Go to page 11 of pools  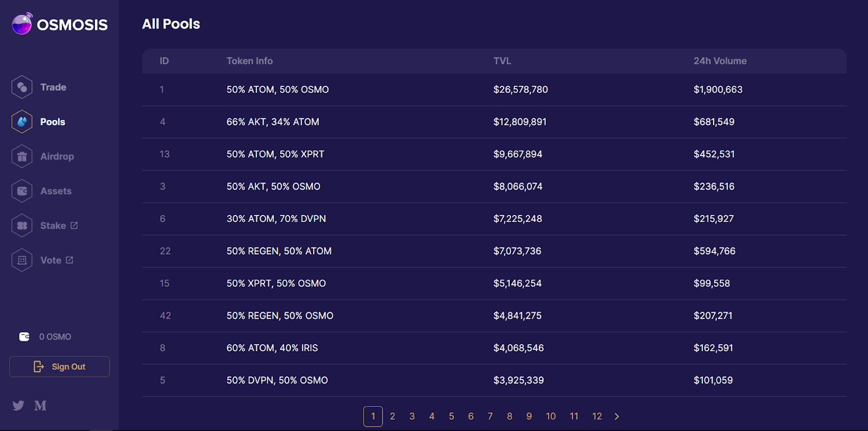point(574,417)
